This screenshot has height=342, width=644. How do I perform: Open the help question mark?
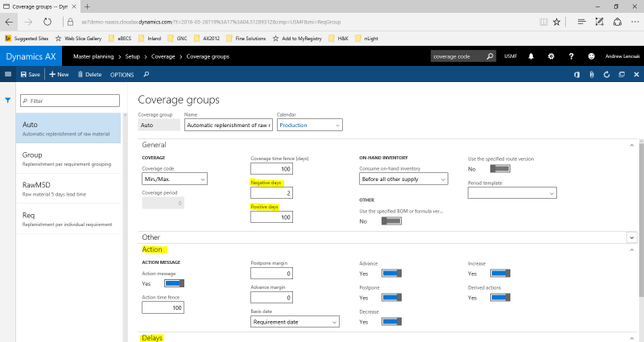[x=572, y=56]
